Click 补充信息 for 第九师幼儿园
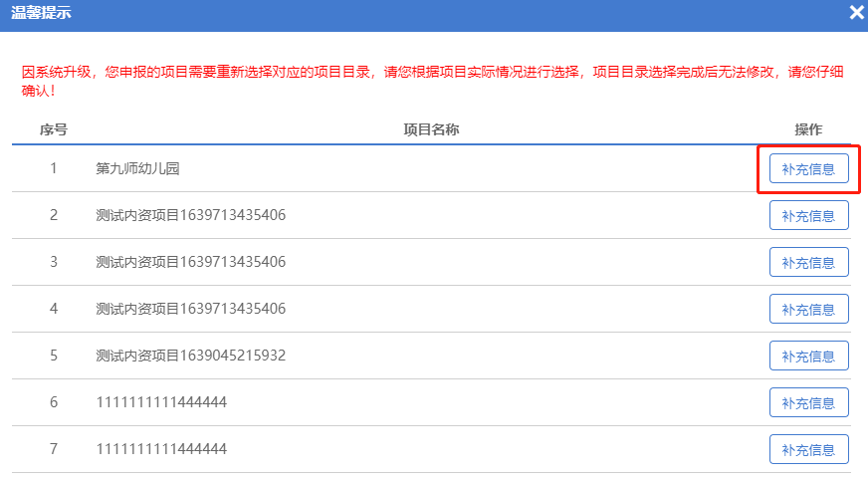868x478 pixels. pos(808,169)
